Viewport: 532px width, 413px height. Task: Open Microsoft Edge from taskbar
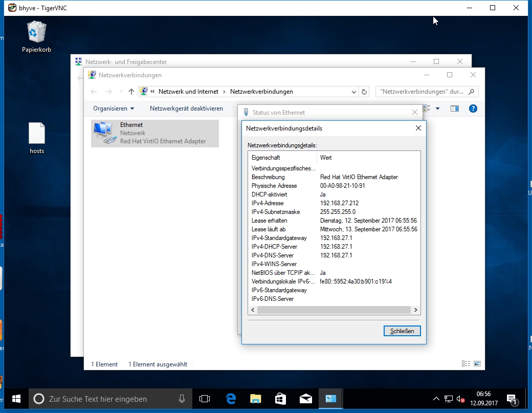point(231,399)
